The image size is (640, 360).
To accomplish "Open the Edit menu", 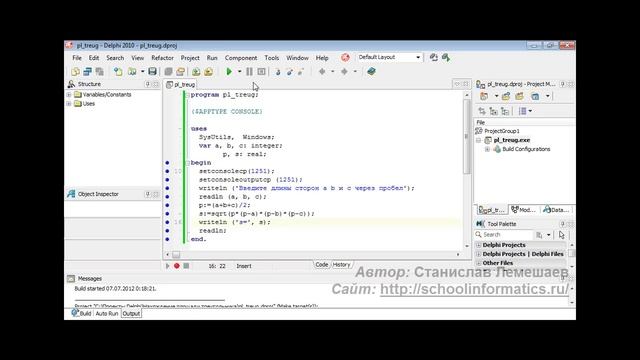I will 94,58.
